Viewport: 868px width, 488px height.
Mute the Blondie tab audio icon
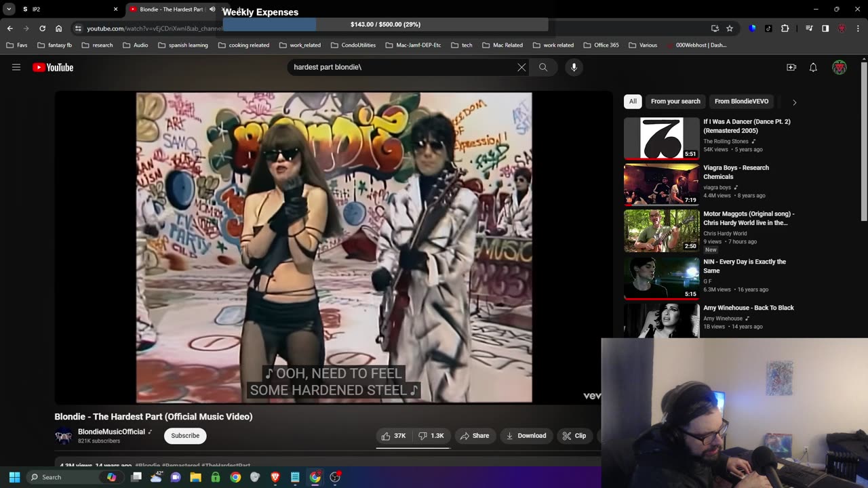pyautogui.click(x=212, y=9)
